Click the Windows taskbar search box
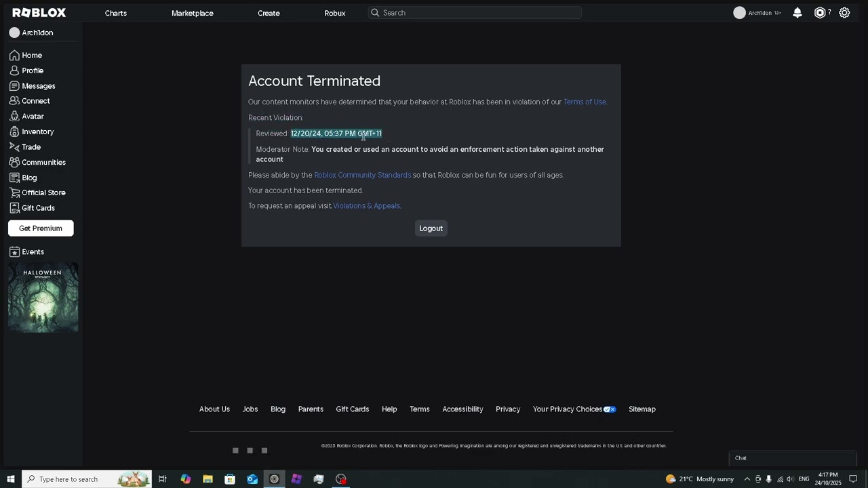868x488 pixels. click(x=86, y=479)
